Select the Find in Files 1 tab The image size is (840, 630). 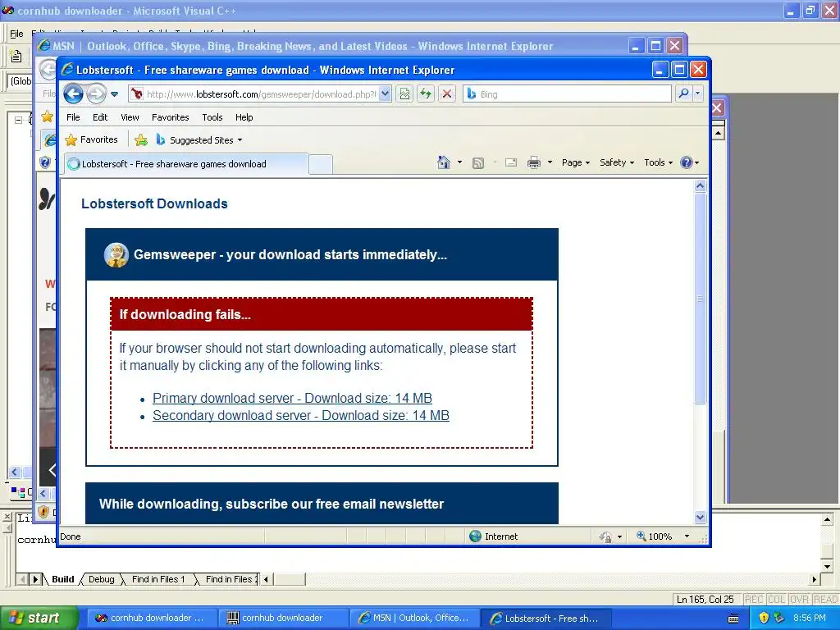158,579
